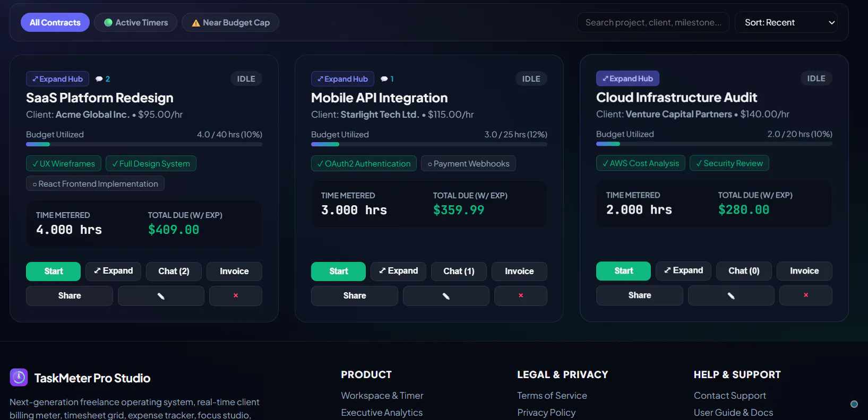Expand Hub for SaaS Platform Redesign
The height and width of the screenshot is (420, 868).
tap(57, 79)
